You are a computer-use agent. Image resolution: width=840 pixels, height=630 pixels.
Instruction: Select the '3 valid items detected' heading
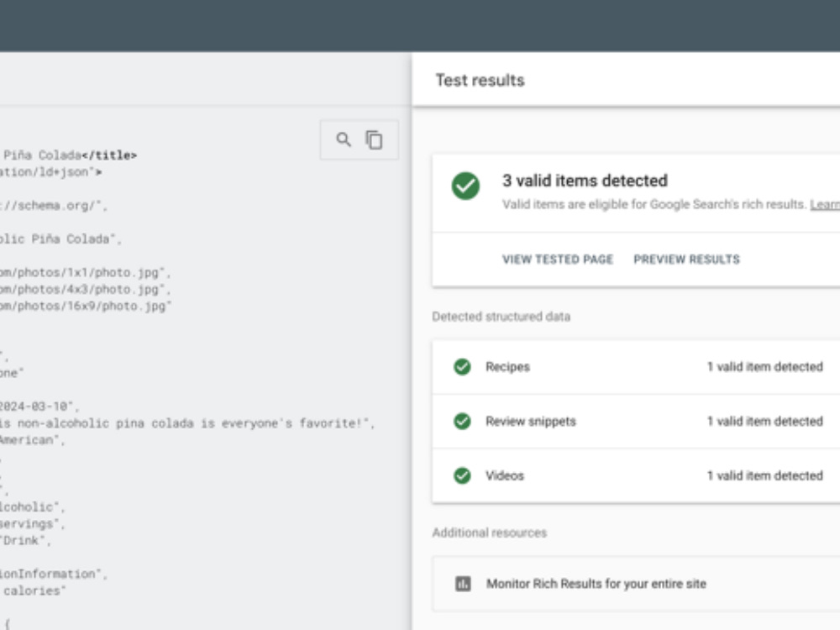[x=585, y=181]
